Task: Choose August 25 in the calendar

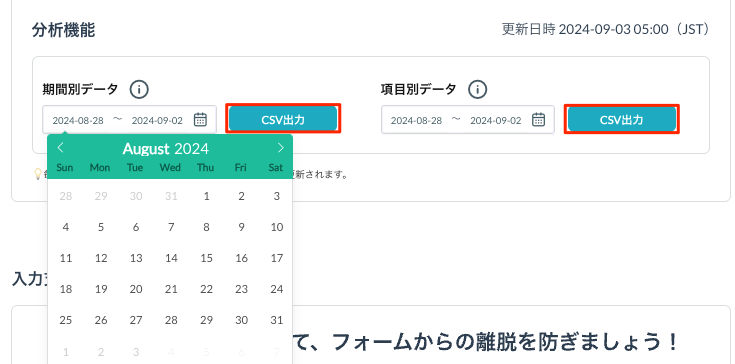Action: pyautogui.click(x=66, y=320)
